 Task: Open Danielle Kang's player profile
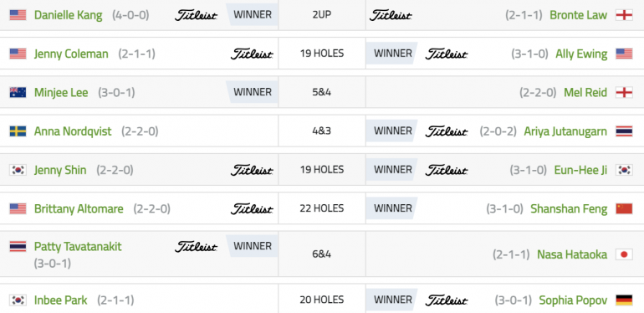pos(69,15)
